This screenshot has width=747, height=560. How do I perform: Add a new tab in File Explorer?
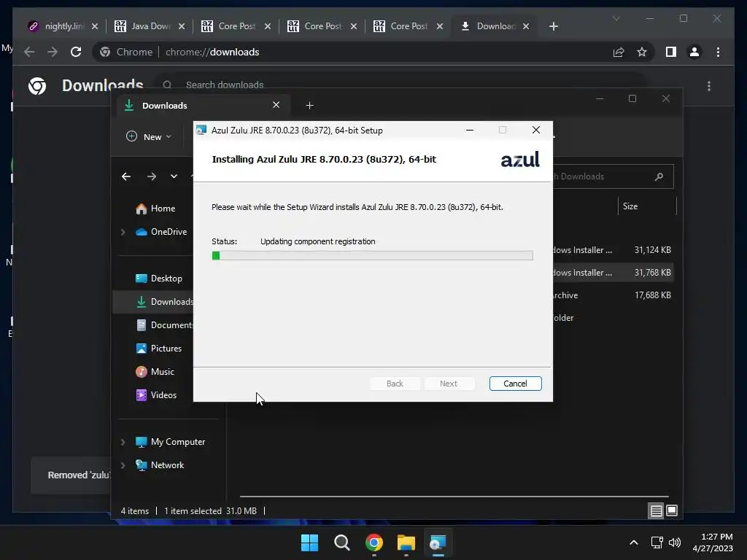click(309, 105)
